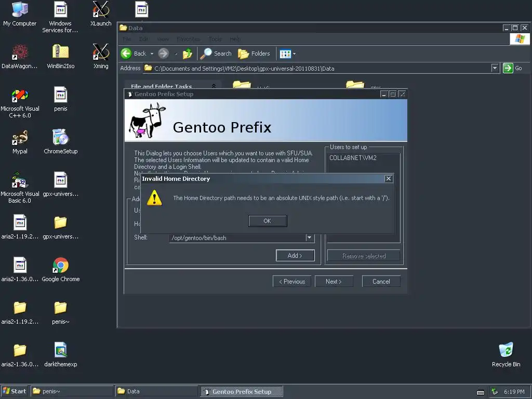Open the Google Chrome desktop shortcut
532x399 pixels.
(60, 270)
